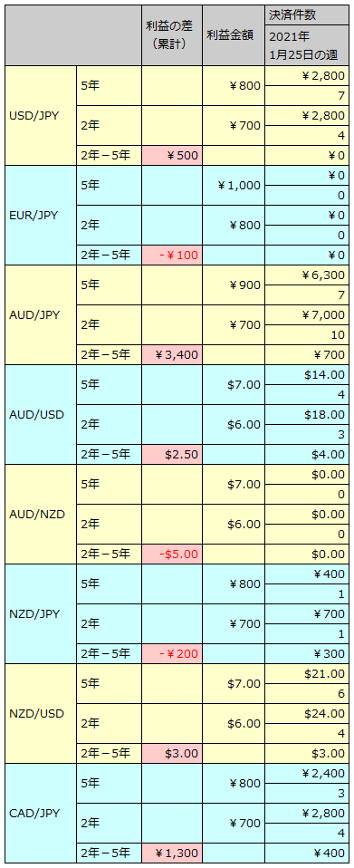Click the red -¥100 EUR/JPY difference cell
This screenshot has height=868, width=354.
(172, 256)
